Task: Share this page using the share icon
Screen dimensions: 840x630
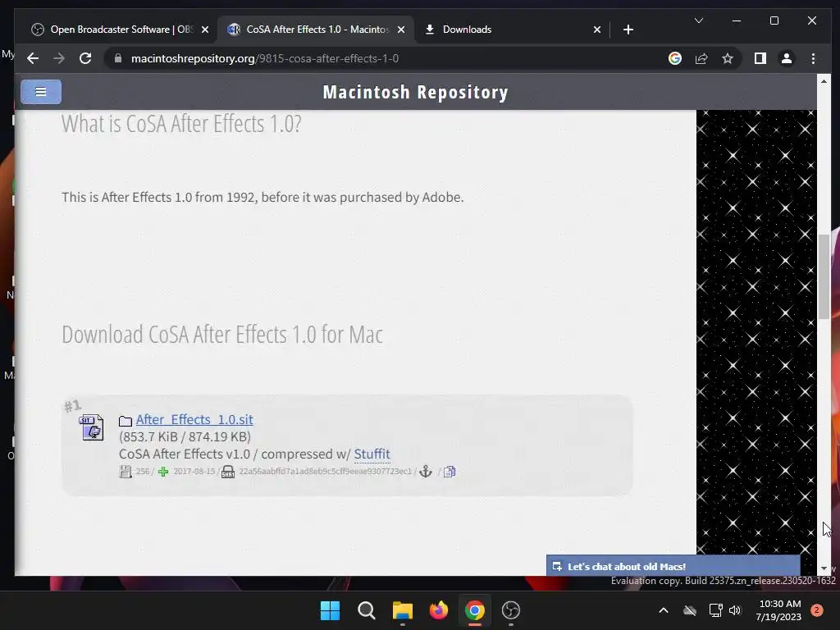Action: tap(701, 58)
